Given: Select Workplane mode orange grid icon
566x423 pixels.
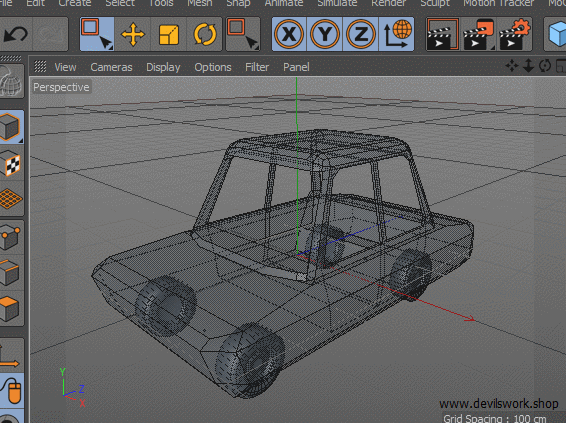Looking at the screenshot, I should click(11, 199).
